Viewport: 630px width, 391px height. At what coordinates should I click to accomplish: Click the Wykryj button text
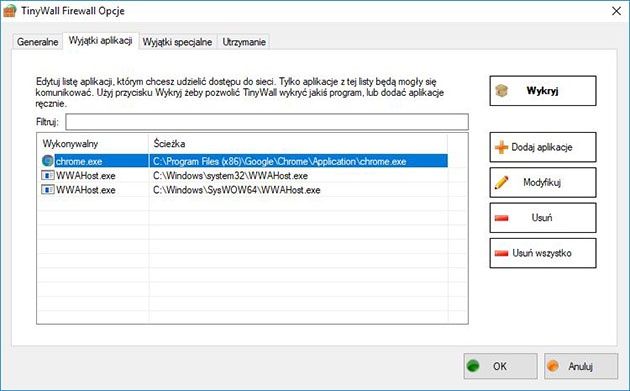click(x=542, y=91)
